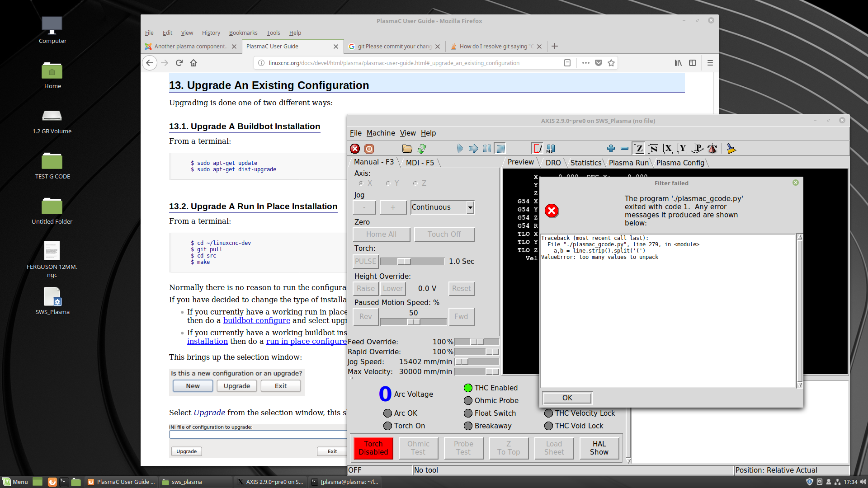This screenshot has height=488, width=868.
Task: Open new Firefox tab
Action: pyautogui.click(x=555, y=46)
